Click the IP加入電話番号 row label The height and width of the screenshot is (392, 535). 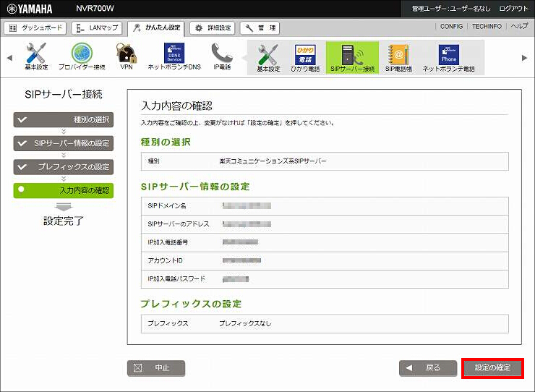[x=168, y=242]
